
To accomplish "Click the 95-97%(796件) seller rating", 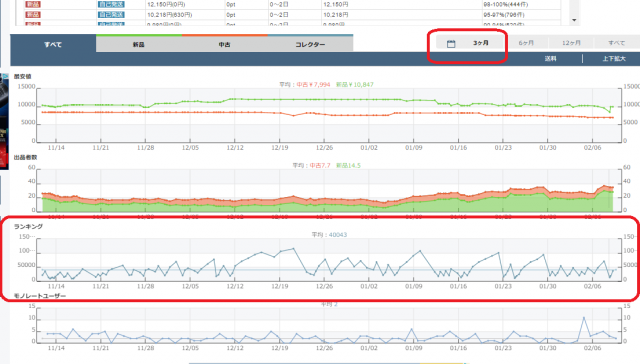I will click(504, 15).
